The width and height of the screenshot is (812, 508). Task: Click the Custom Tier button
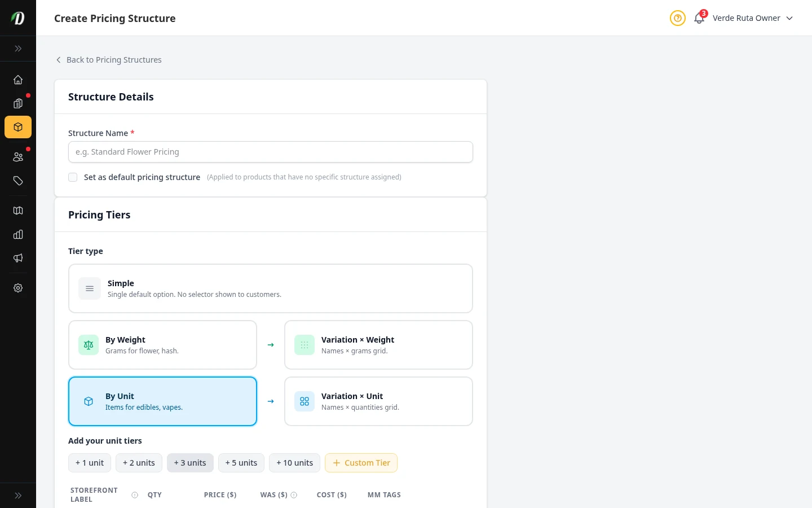tap(361, 462)
